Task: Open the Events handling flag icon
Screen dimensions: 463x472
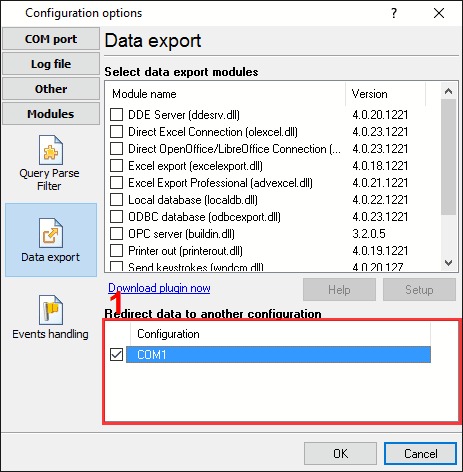Action: 51,310
